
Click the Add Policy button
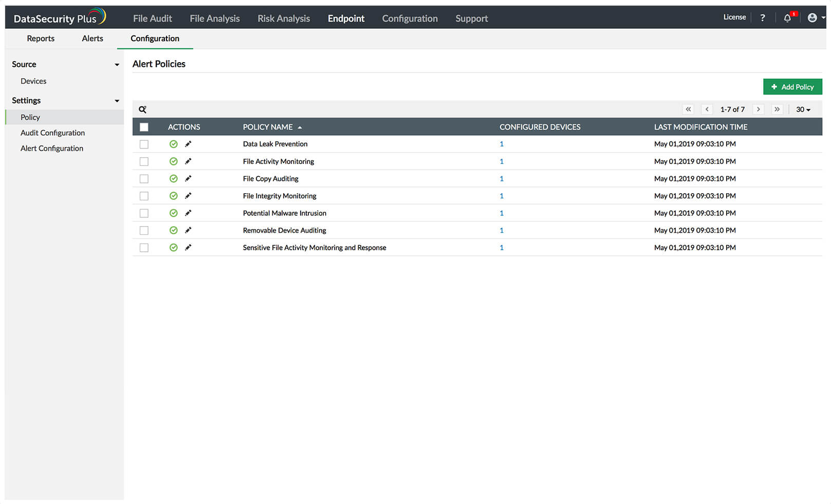792,87
